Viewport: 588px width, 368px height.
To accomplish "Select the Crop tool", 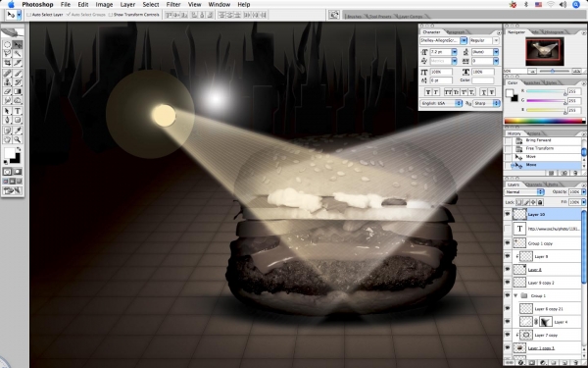I will [7, 63].
